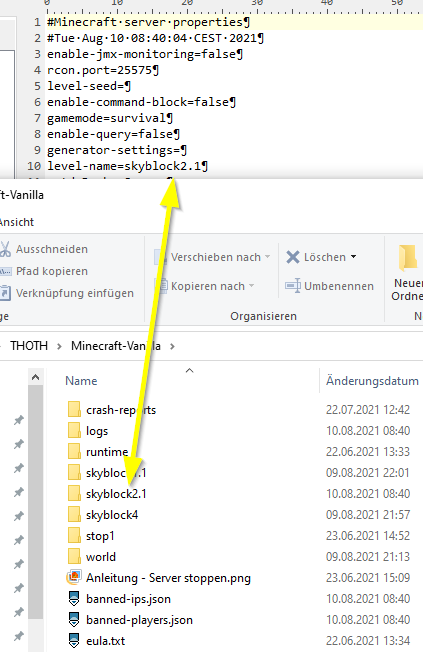This screenshot has width=423, height=652.
Task: Click the gamemode=survival line in editor
Action: point(110,118)
